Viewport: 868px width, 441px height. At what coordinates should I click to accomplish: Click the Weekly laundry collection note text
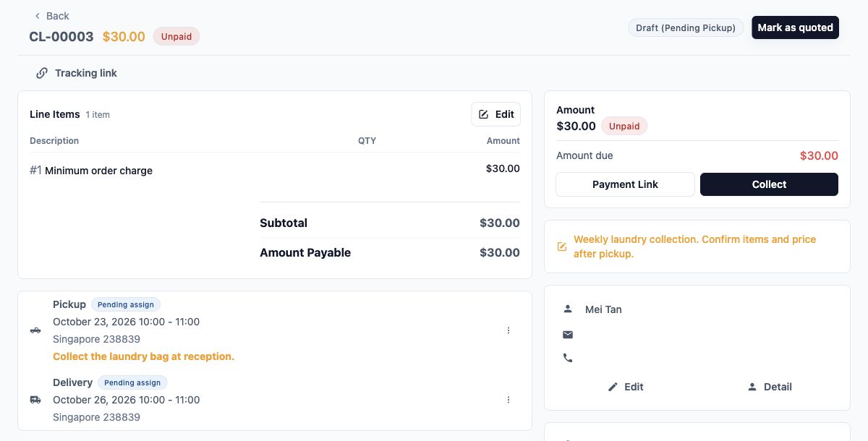(694, 247)
